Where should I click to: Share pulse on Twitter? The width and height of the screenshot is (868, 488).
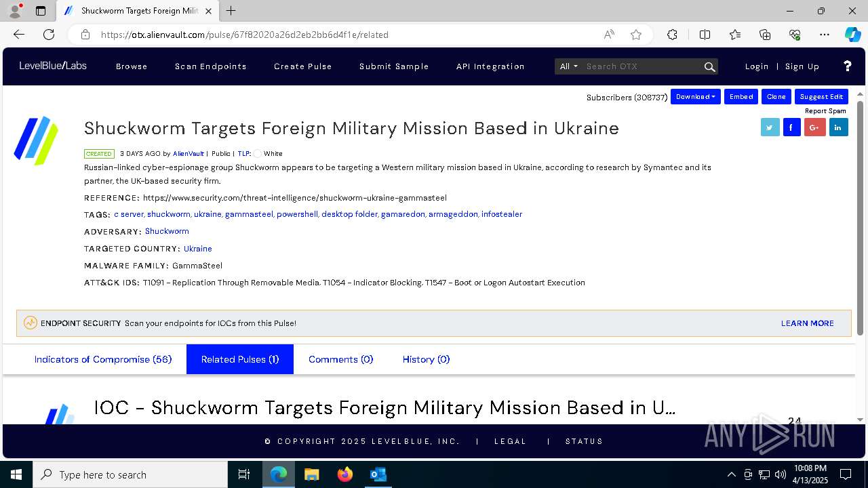click(x=770, y=127)
